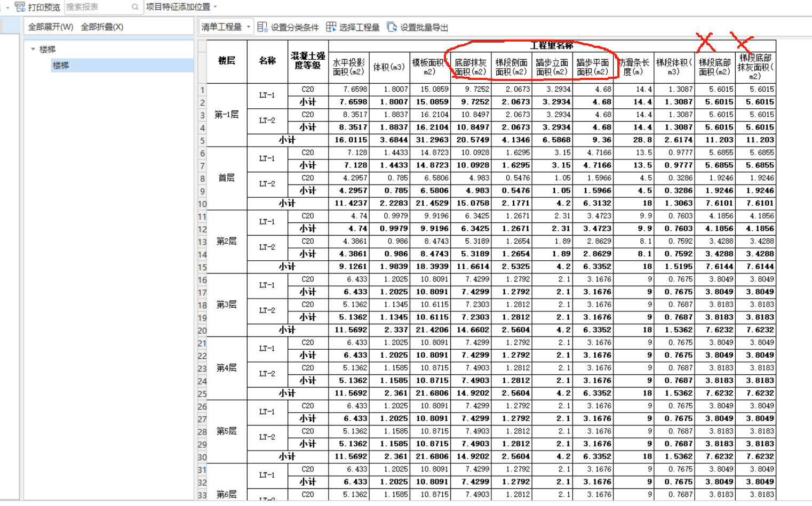Select row number 10 header
The width and height of the screenshot is (812, 506).
202,204
